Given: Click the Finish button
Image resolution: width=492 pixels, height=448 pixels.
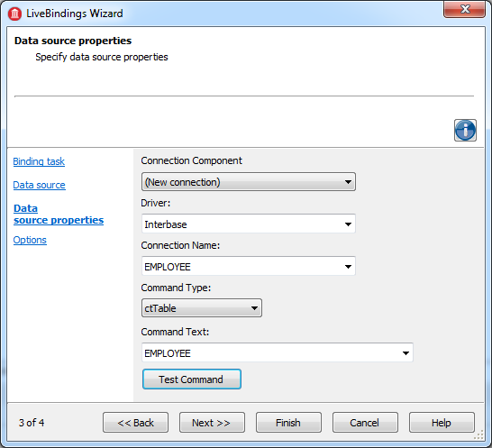Looking at the screenshot, I should pyautogui.click(x=288, y=423).
